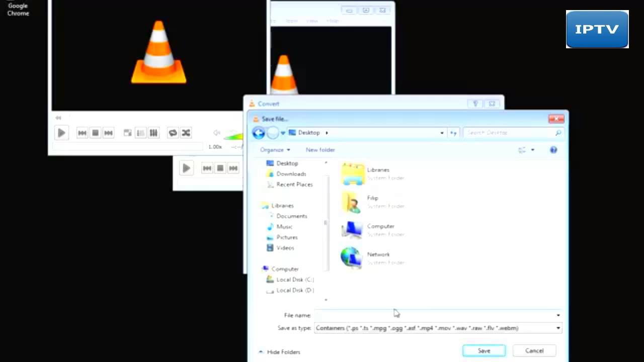The width and height of the screenshot is (644, 362).
Task: Open the Organize menu
Action: tap(275, 150)
